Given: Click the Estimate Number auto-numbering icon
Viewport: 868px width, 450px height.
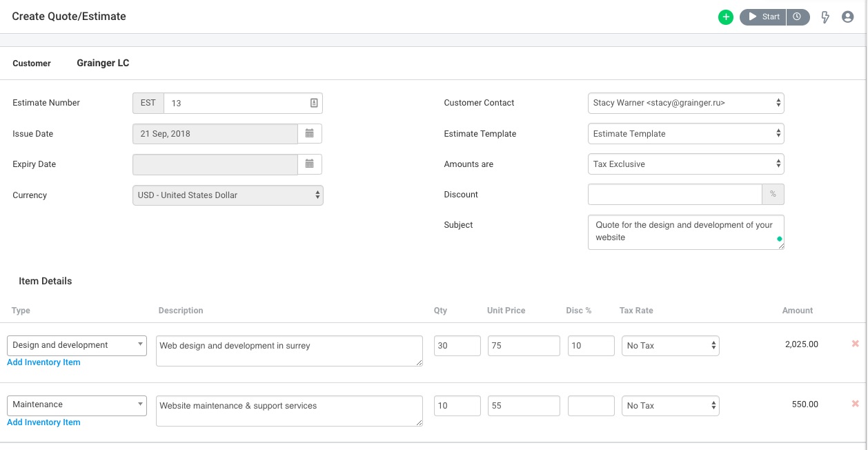Looking at the screenshot, I should [314, 103].
